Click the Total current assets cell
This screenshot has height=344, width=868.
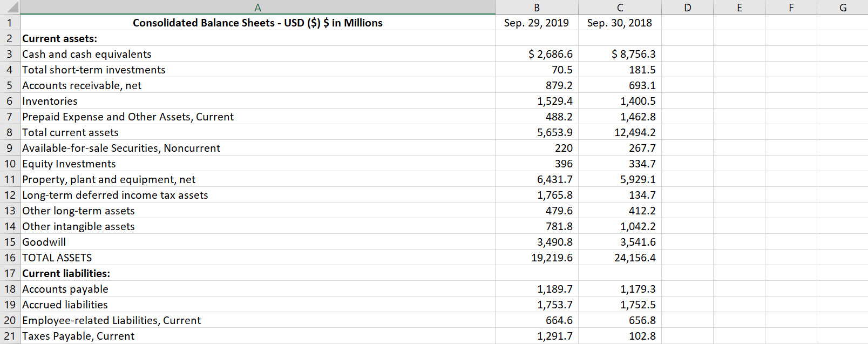tap(258, 132)
